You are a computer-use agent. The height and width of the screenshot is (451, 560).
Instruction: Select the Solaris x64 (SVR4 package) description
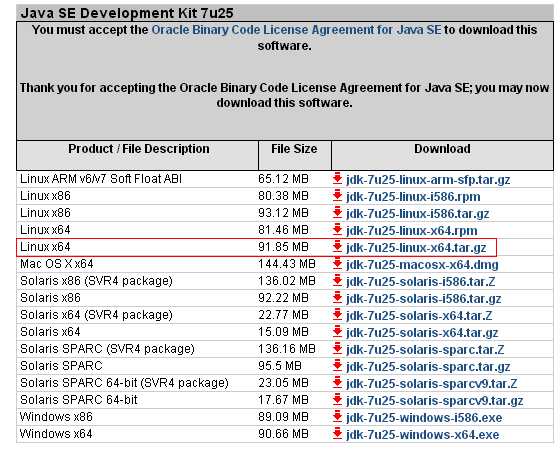[x=96, y=315]
